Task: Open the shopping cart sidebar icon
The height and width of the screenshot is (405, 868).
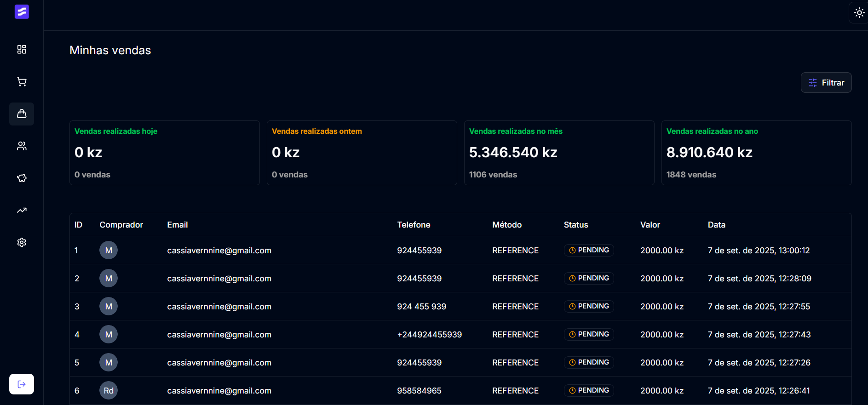Action: (22, 81)
